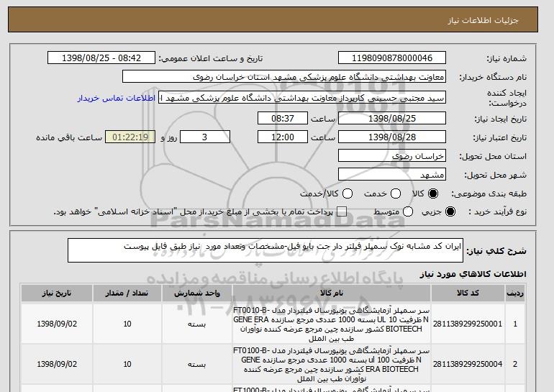This screenshot has width=554, height=392.
Task: Select the خدمت radio button
Action: click(x=396, y=193)
